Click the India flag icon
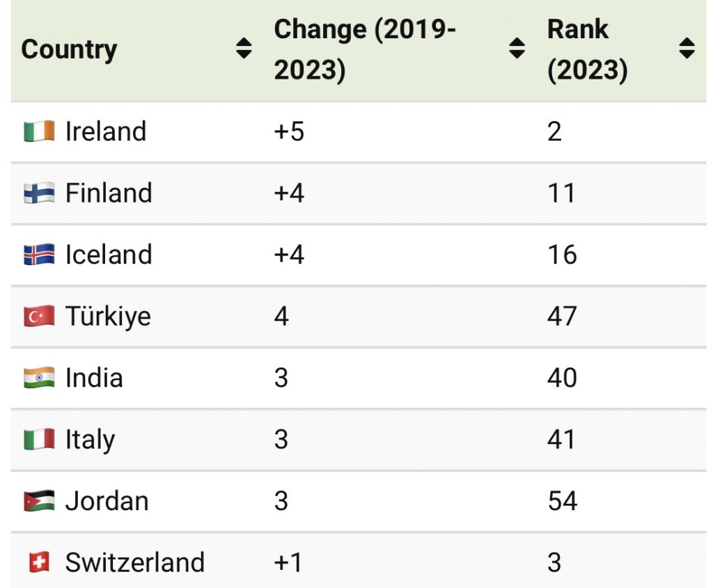 (39, 378)
